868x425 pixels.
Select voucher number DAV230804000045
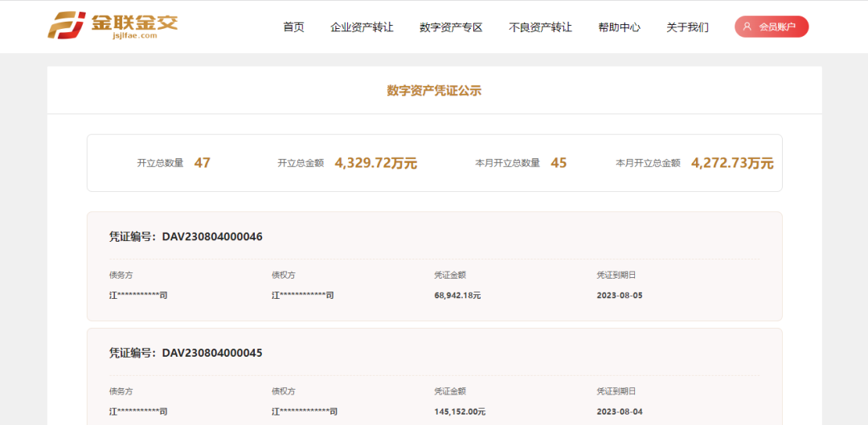(212, 353)
